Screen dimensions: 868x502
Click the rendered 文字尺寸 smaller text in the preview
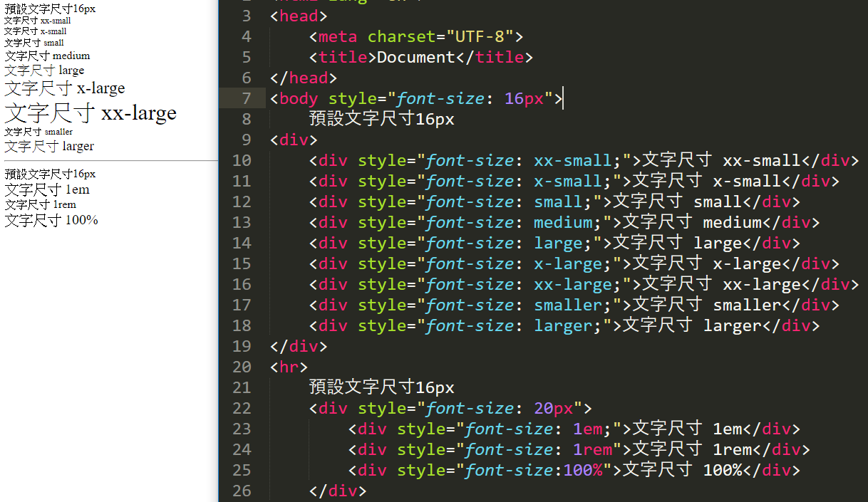38,132
